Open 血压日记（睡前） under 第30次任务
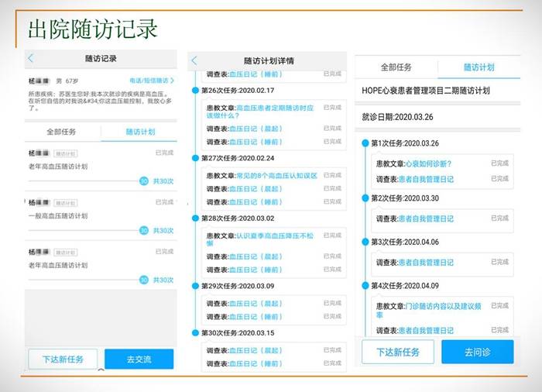Image resolution: width=542 pixels, height=392 pixels. pyautogui.click(x=256, y=363)
